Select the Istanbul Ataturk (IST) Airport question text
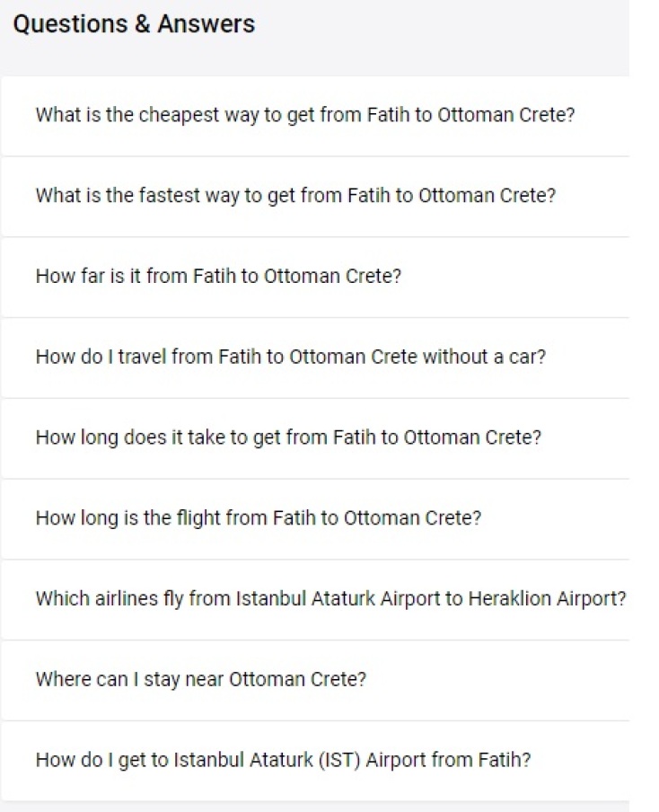 pyautogui.click(x=283, y=760)
